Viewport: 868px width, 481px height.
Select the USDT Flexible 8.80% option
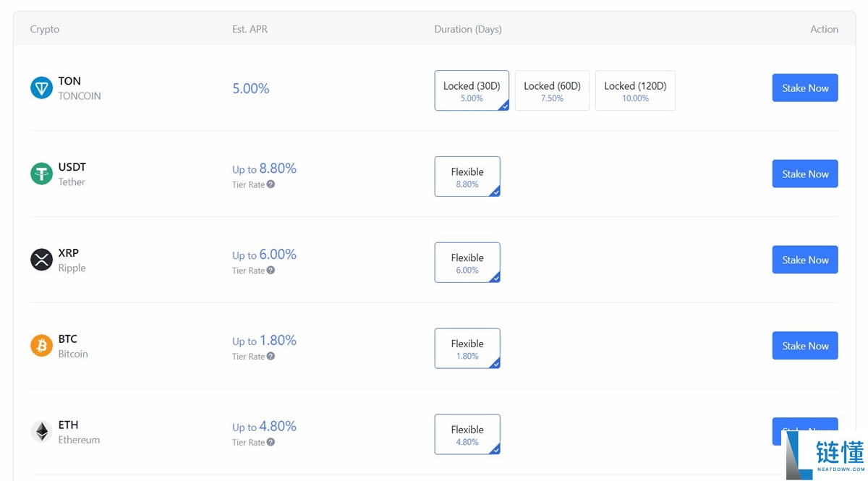pos(467,176)
